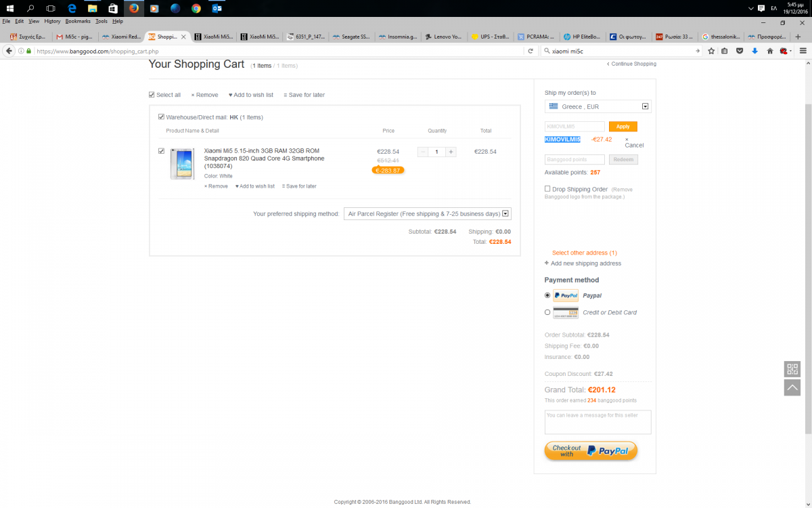The height and width of the screenshot is (508, 812).
Task: Open the preferred shipping method dropdown
Action: pyautogui.click(x=428, y=213)
